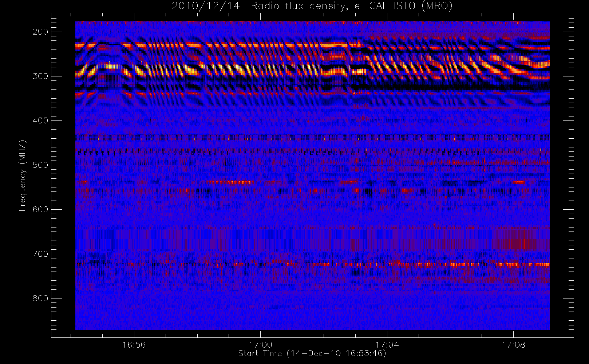The width and height of the screenshot is (589, 364).
Task: Click the 700 frequency tick label
Action: pos(40,254)
